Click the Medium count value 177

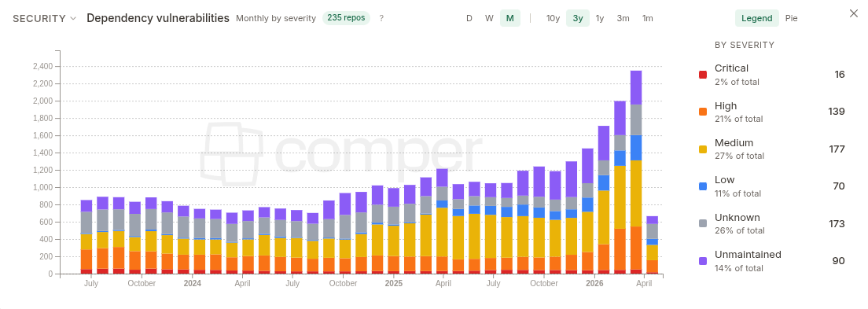click(x=837, y=149)
